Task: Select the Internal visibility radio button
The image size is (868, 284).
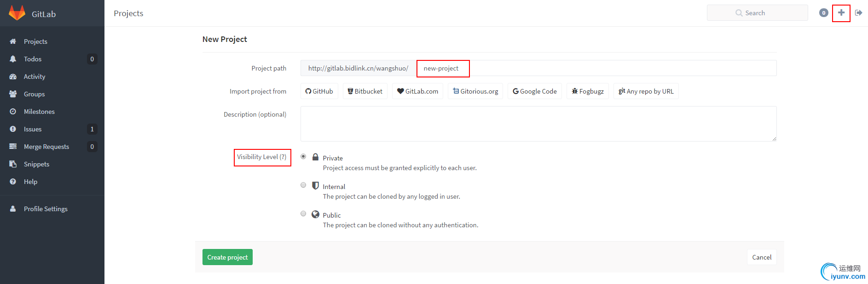Action: point(303,185)
